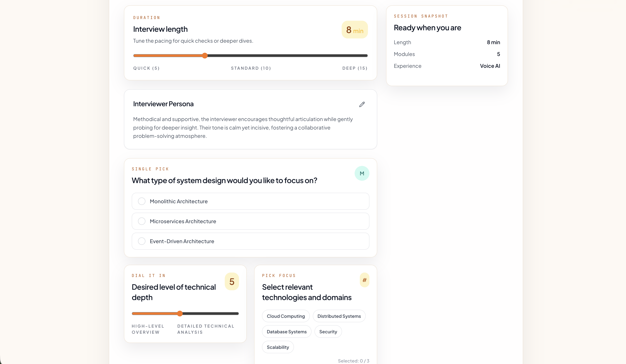
Task: Pick the Event-Driven Architecture radio option
Action: 142,241
